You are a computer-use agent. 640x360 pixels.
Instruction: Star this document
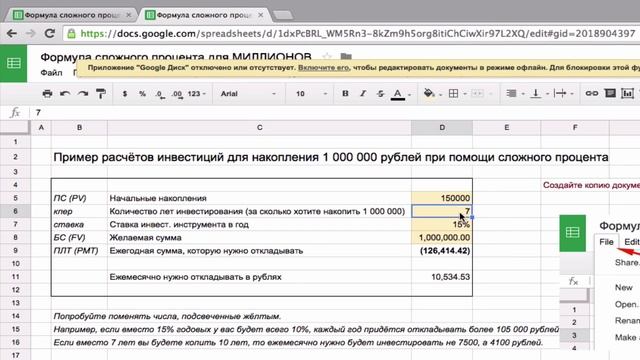[x=327, y=56]
